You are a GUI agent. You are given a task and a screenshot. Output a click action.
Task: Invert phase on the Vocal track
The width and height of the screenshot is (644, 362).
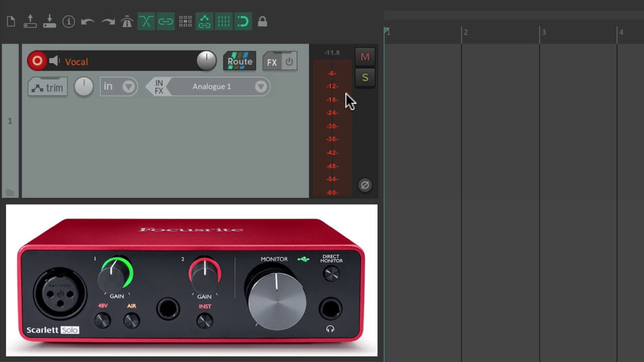tap(365, 185)
